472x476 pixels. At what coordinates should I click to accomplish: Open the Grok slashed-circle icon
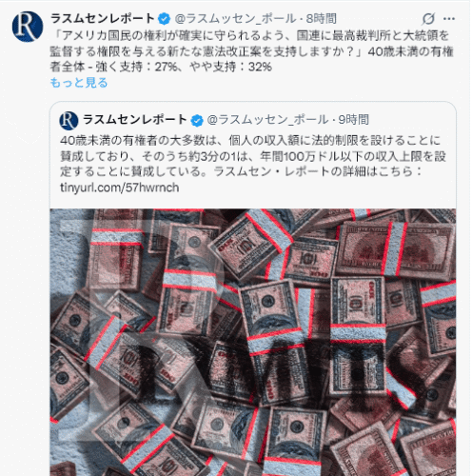(428, 19)
